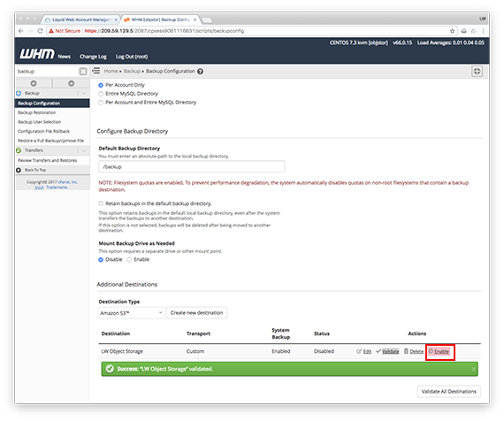This screenshot has width=504, height=421.
Task: Select the WHM Backup Config browser tab
Action: click(159, 19)
